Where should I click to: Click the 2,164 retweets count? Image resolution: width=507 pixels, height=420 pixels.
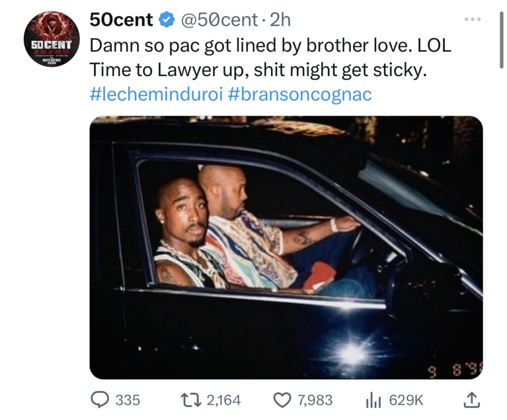224,400
